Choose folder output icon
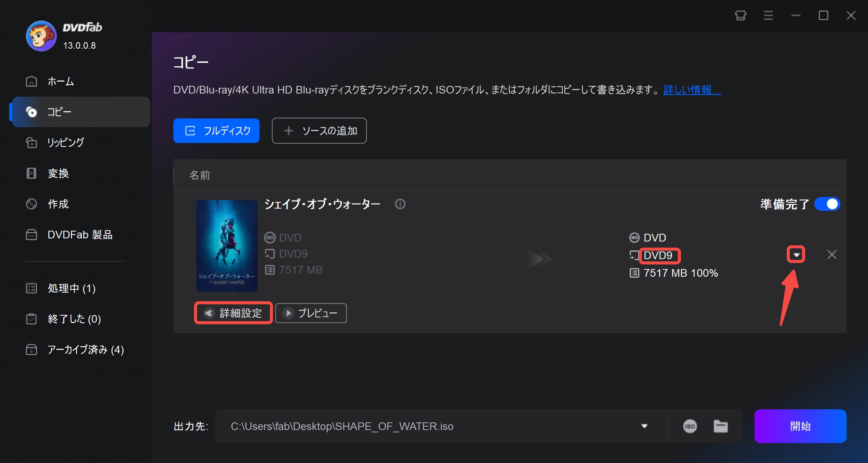 (x=720, y=426)
